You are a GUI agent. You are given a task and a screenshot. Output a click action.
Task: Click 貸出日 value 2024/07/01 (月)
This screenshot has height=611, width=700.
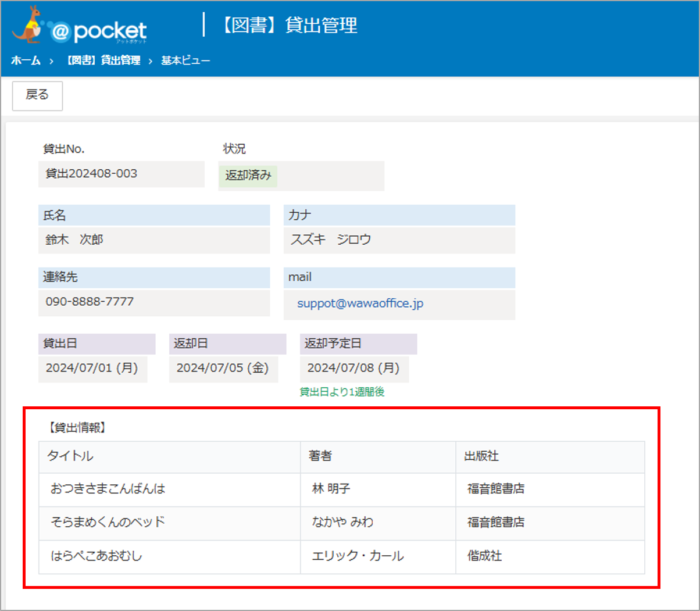pos(92,368)
